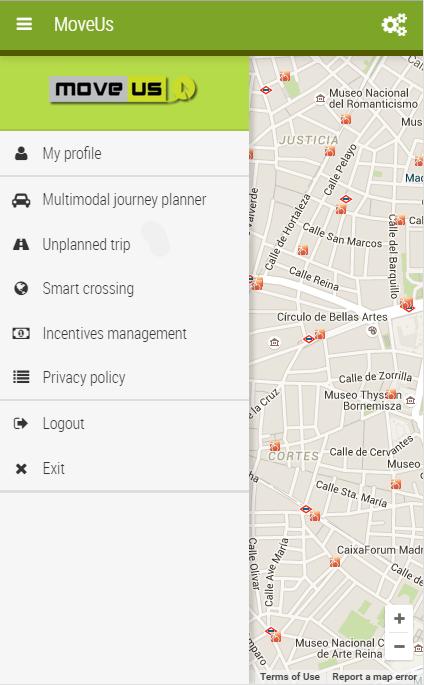Open the Privacy policy entry

[x=124, y=377]
